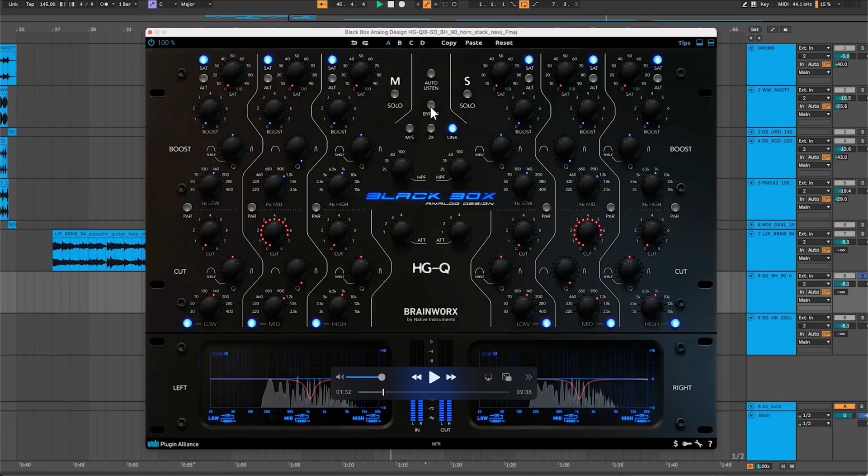Click the 145.00 tempo field
Viewport: 868px width, 476px height.
point(47,4)
